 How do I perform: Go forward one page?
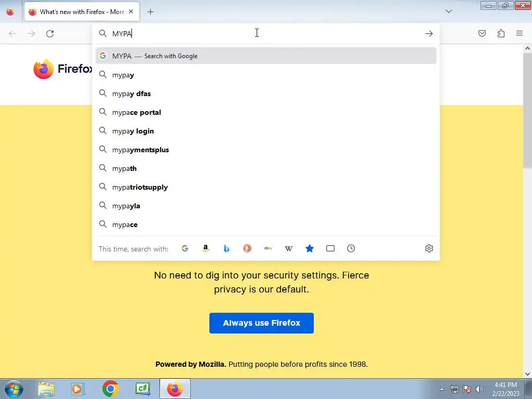point(31,34)
